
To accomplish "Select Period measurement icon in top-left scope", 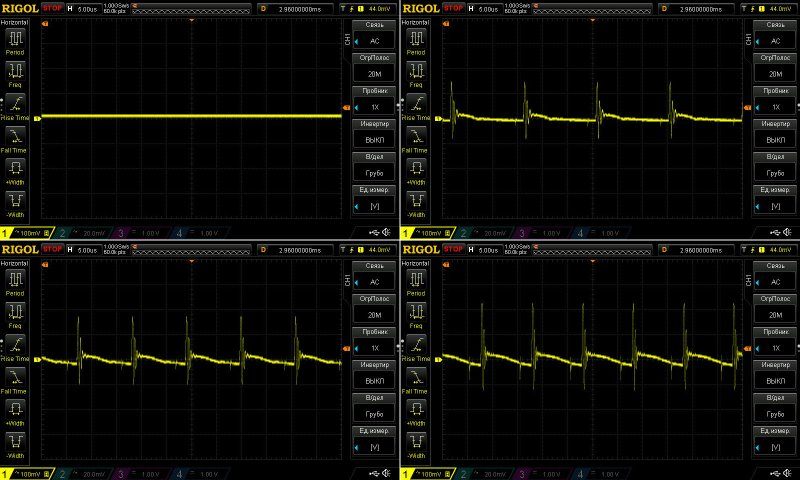I will 15,39.
